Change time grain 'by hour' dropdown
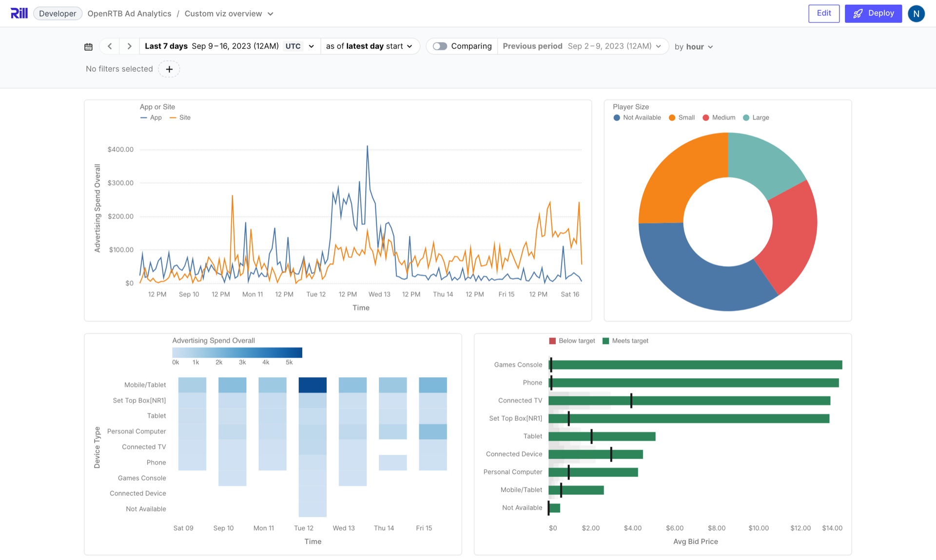The height and width of the screenshot is (560, 936). 694,47
